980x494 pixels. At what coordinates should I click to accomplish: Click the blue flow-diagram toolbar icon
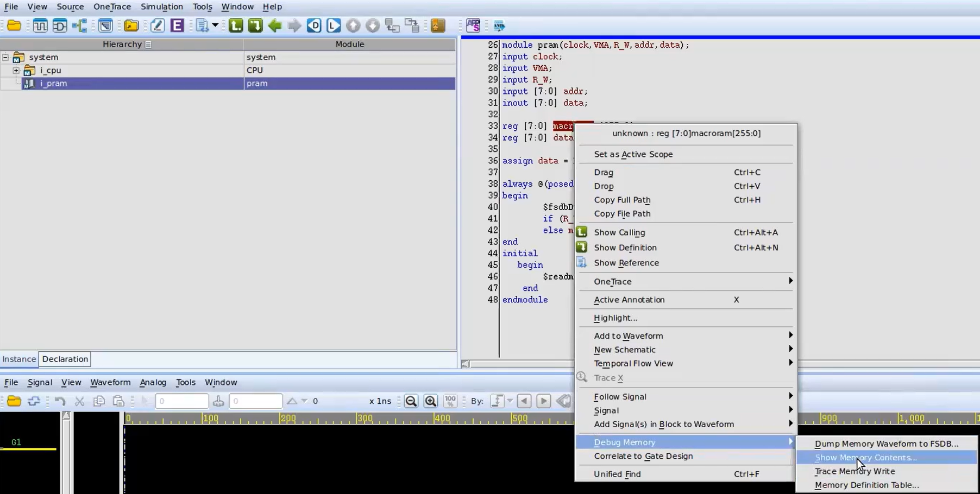(80, 26)
